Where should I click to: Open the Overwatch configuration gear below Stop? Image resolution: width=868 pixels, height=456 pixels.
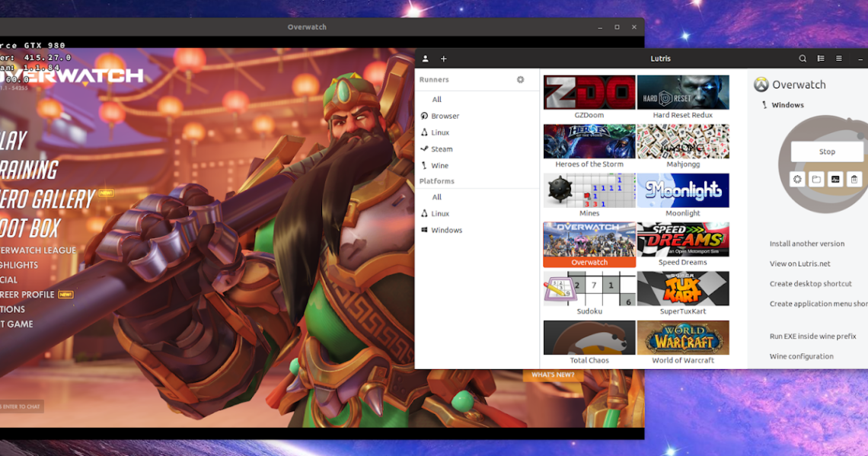[796, 179]
